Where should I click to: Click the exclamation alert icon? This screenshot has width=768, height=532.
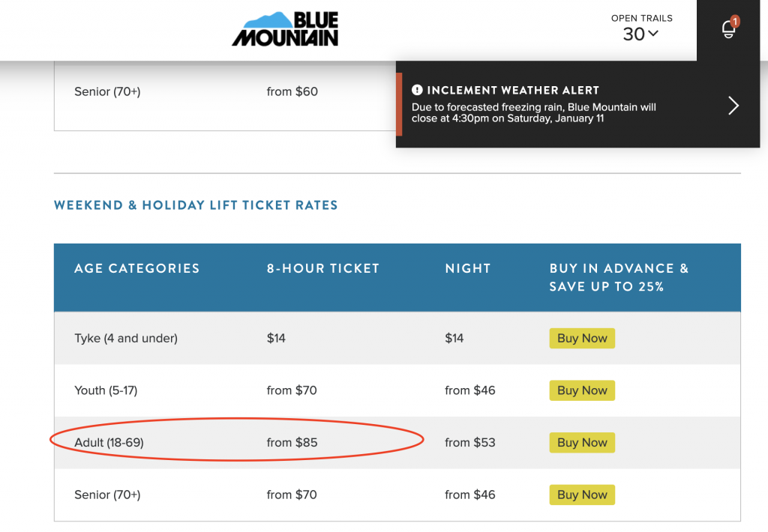pos(417,90)
